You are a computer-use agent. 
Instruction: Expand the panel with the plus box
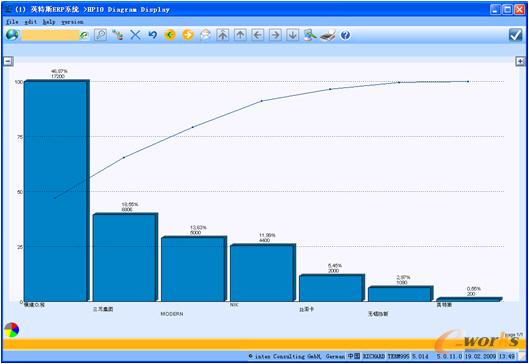click(520, 61)
